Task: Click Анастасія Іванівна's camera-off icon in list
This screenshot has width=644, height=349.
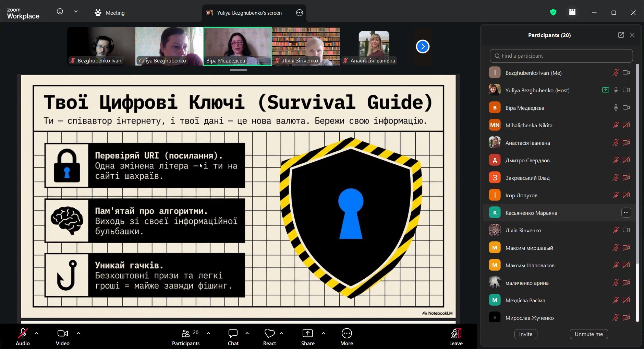Action: 626,143
